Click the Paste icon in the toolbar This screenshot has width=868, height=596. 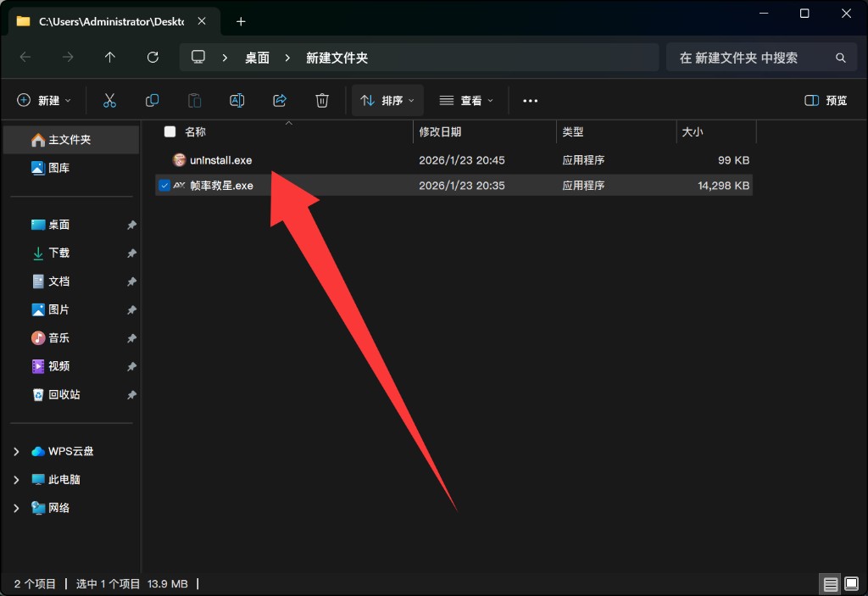pyautogui.click(x=194, y=100)
